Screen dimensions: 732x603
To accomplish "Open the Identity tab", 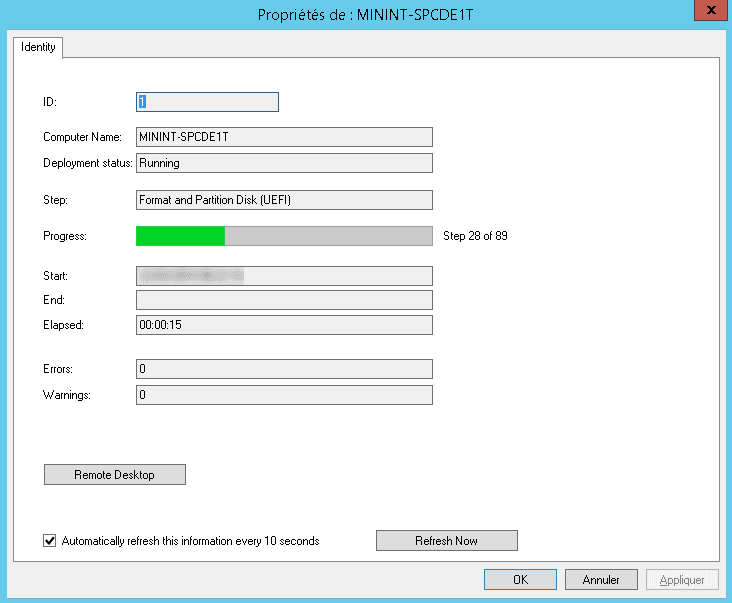I will tap(38, 47).
